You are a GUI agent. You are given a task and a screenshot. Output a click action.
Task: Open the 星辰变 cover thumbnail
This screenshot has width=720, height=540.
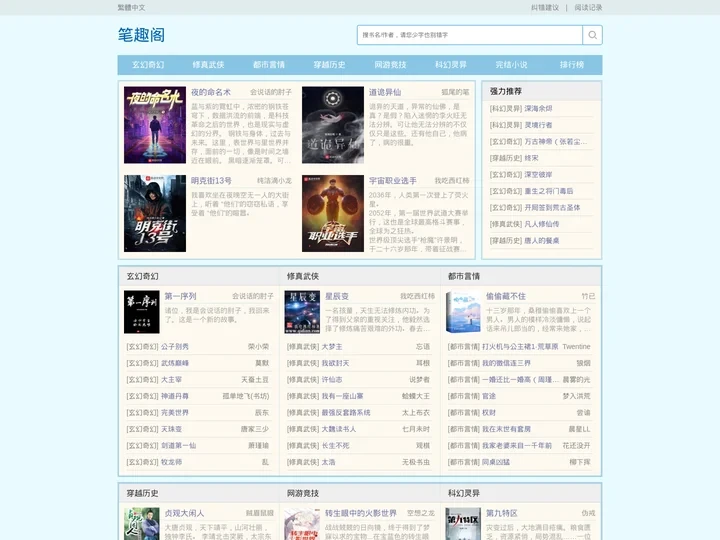click(x=302, y=312)
